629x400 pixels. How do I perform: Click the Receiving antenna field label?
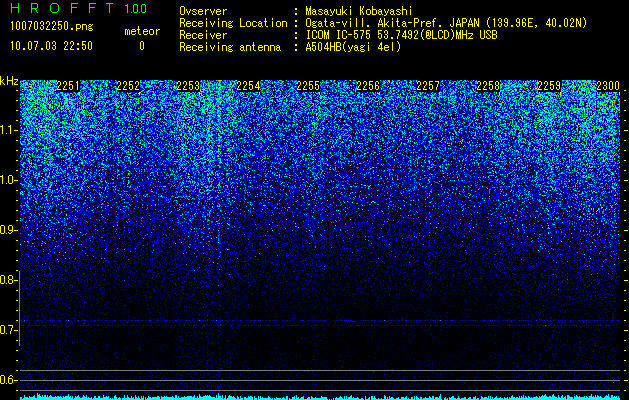(x=230, y=47)
